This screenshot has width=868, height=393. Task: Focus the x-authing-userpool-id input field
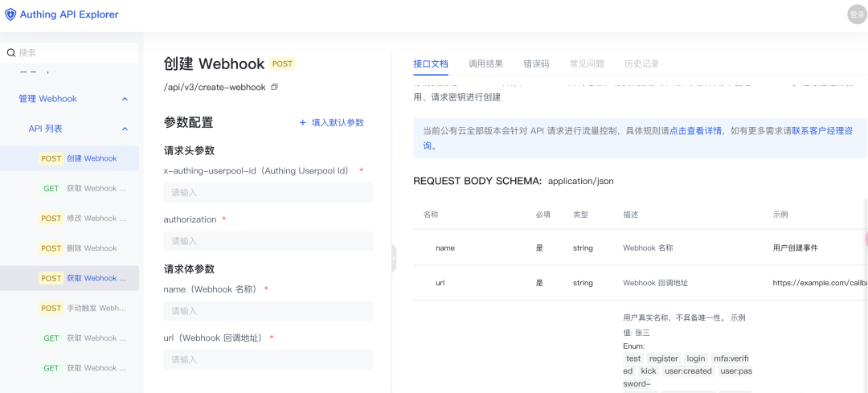pos(268,193)
